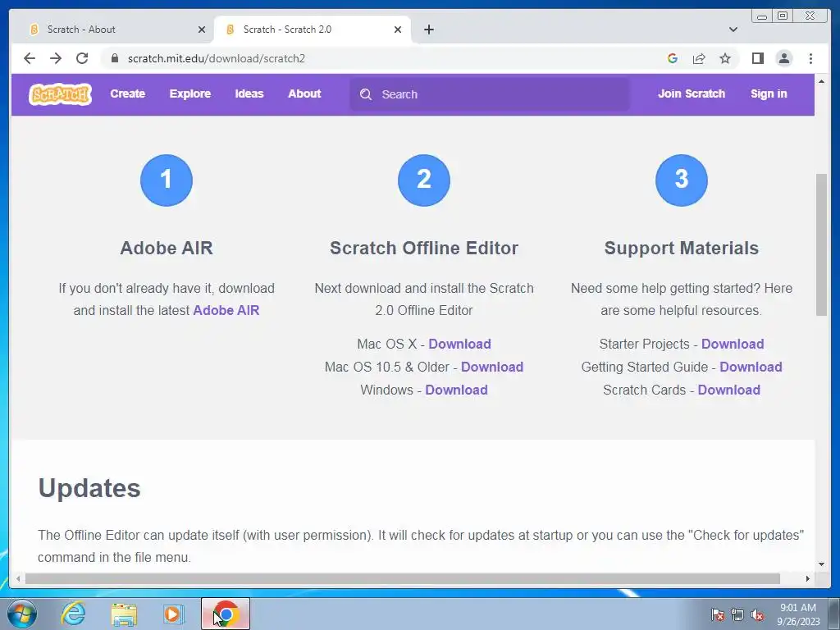This screenshot has height=630, width=840.
Task: Bookmark the page with the star icon
Action: [725, 58]
